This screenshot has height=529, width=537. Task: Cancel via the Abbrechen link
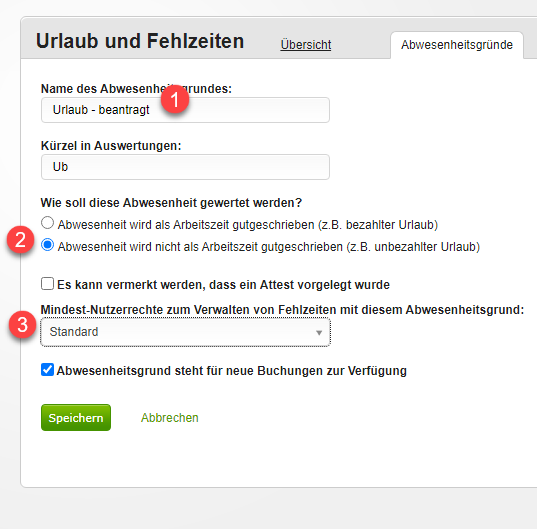coord(170,418)
